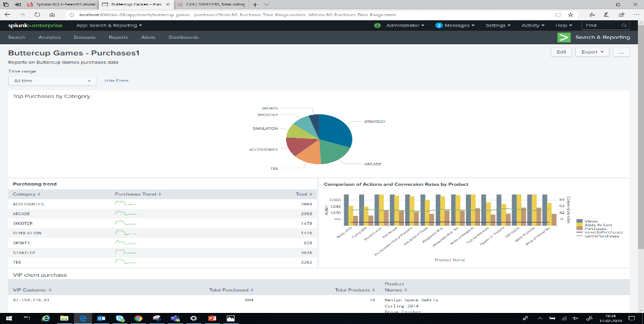Open browser home page icon
This screenshot has width=644, height=324.
point(52,14)
